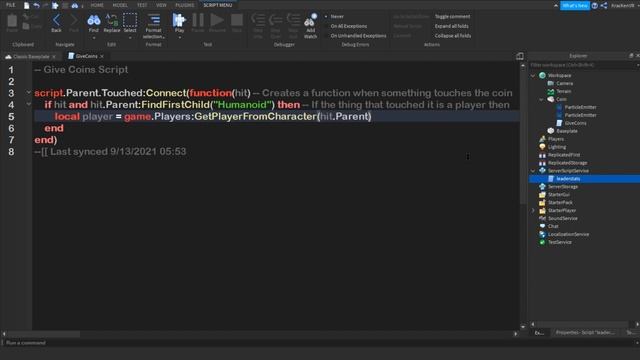Click the Resume test icon
Screen dimensions: 640x360
pyautogui.click(x=217, y=20)
